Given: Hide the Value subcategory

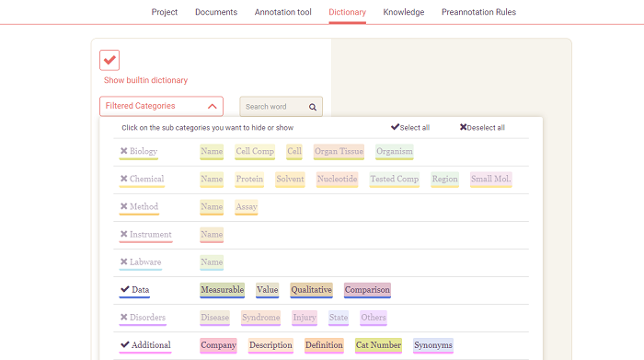Looking at the screenshot, I should pyautogui.click(x=268, y=290).
